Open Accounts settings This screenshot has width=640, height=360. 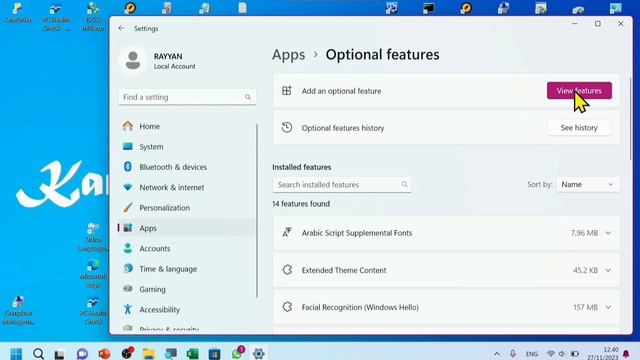[x=187, y=249]
